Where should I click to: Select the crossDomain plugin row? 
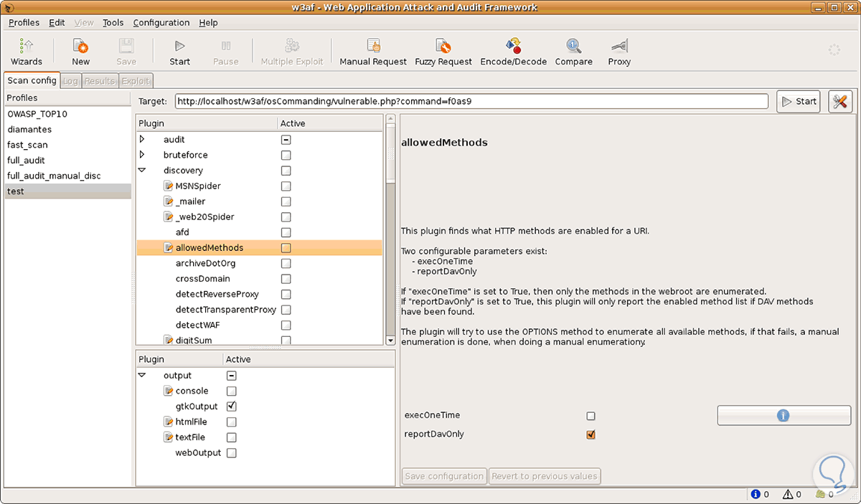pyautogui.click(x=260, y=279)
